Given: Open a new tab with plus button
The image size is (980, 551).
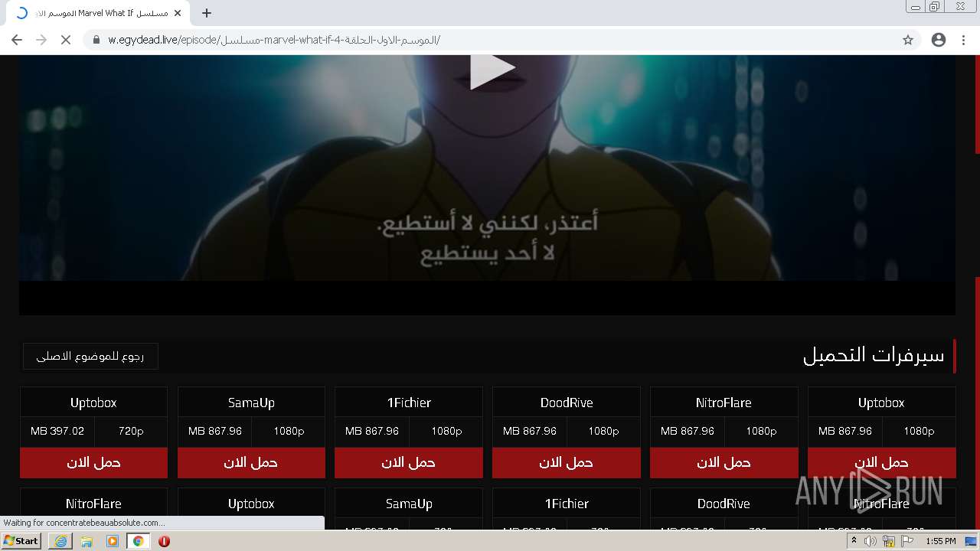Looking at the screenshot, I should click(x=207, y=13).
